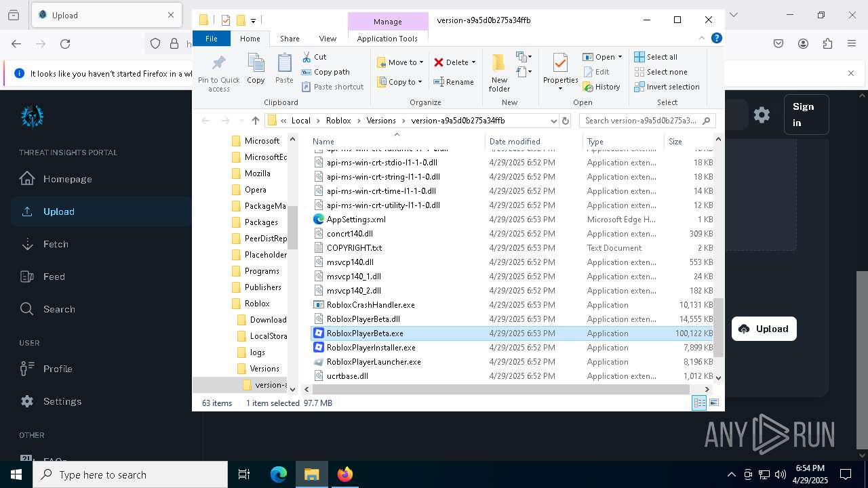The width and height of the screenshot is (868, 488).
Task: Open Firefox application menu hamburger
Action: click(852, 43)
